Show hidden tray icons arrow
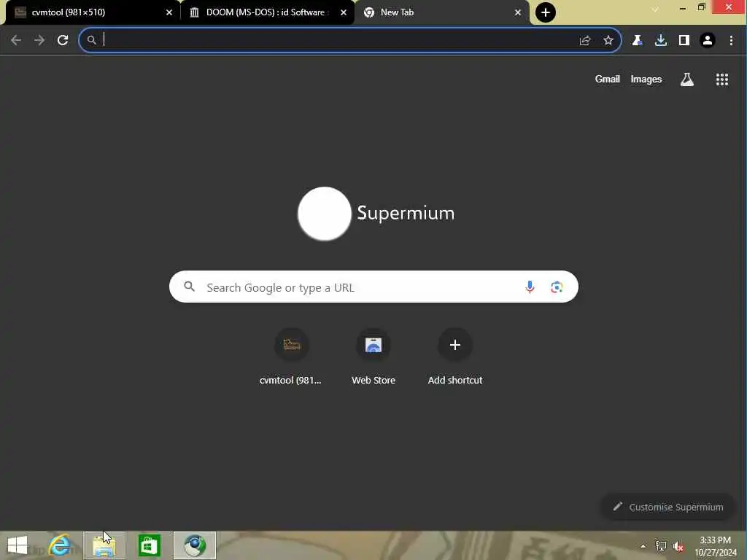The width and height of the screenshot is (747, 560). pos(643,546)
